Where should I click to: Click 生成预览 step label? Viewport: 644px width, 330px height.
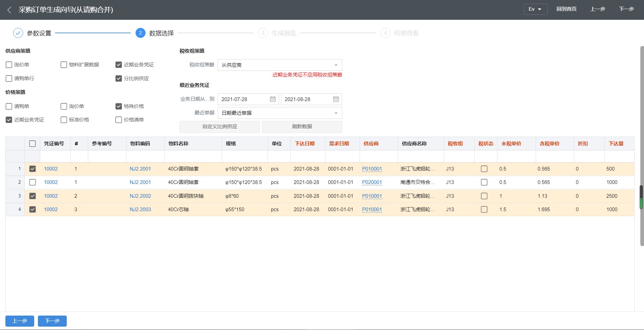coord(284,33)
